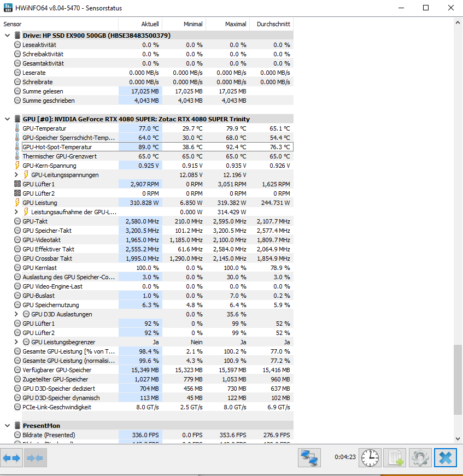Click the Minimal column header
Screen dimensions: 463x476
point(184,24)
